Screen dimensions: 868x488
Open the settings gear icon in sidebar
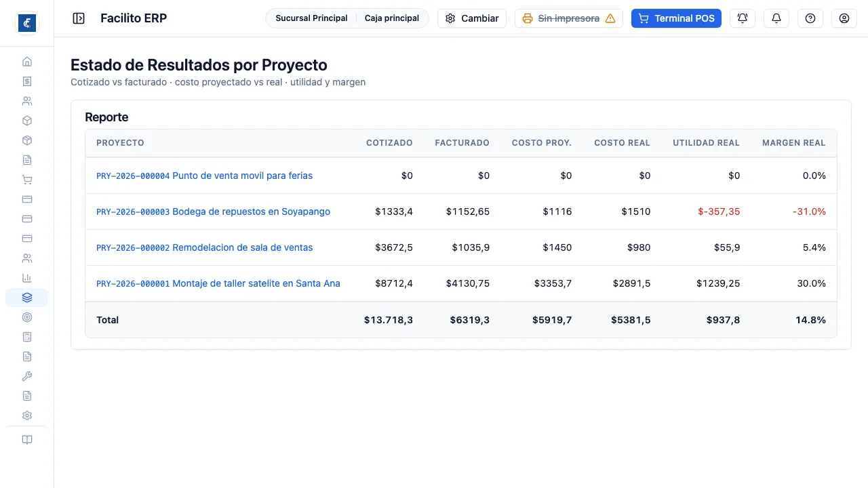point(27,415)
